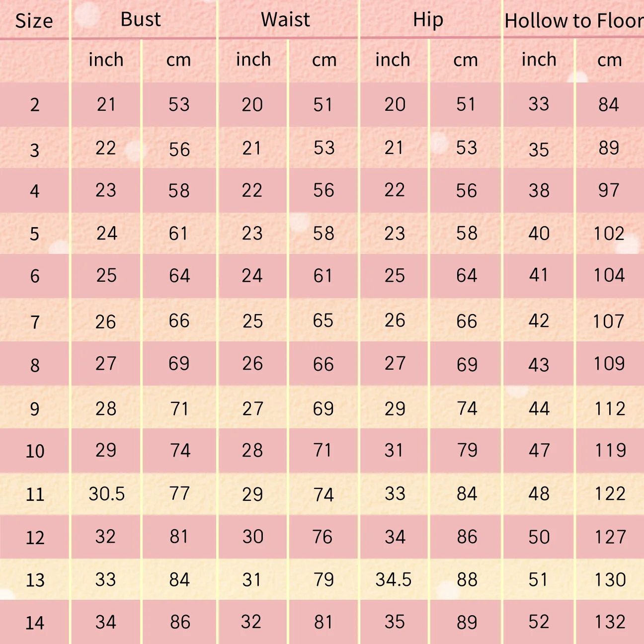This screenshot has height=644, width=644.
Task: Click size 14 in the Size column
Action: click(x=35, y=623)
